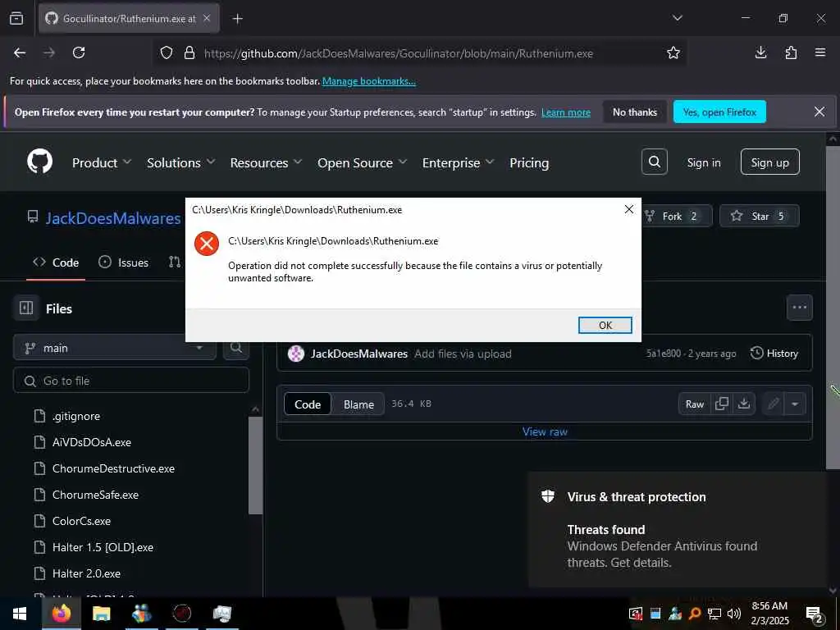Click the Raw button
This screenshot has width=840, height=630.
coord(694,404)
